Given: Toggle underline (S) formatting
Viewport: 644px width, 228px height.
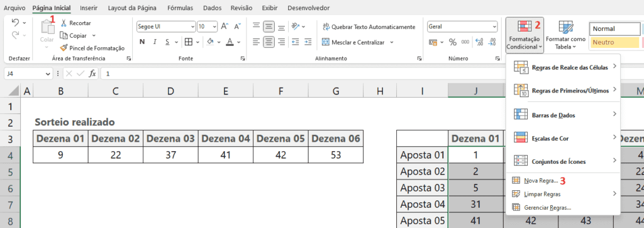Looking at the screenshot, I should (x=167, y=42).
